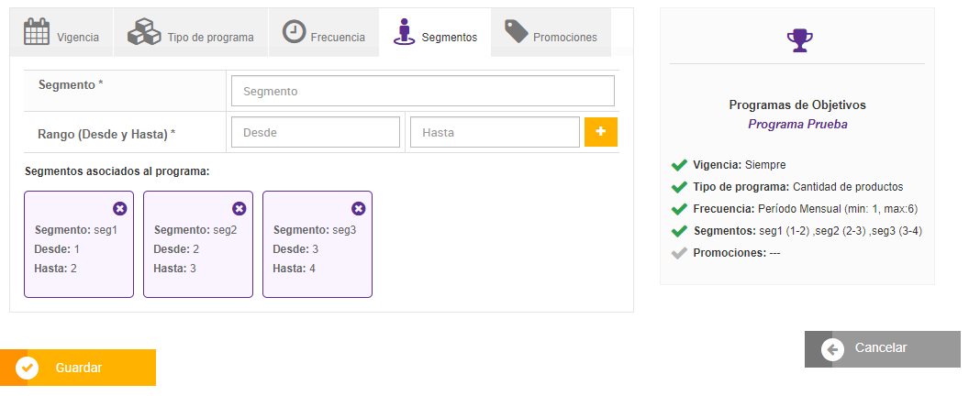The width and height of the screenshot is (980, 418).
Task: Click the clock icon on Frecuencia tab
Action: [x=294, y=31]
